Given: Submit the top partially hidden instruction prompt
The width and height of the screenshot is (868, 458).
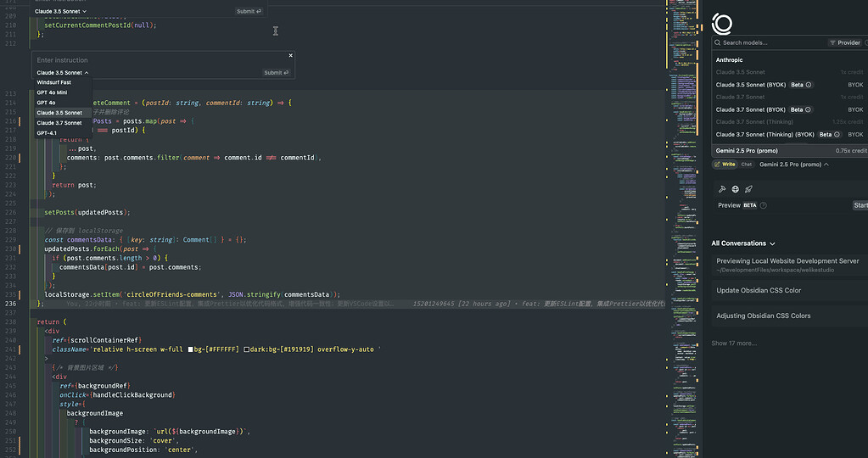Looking at the screenshot, I should coord(249,11).
